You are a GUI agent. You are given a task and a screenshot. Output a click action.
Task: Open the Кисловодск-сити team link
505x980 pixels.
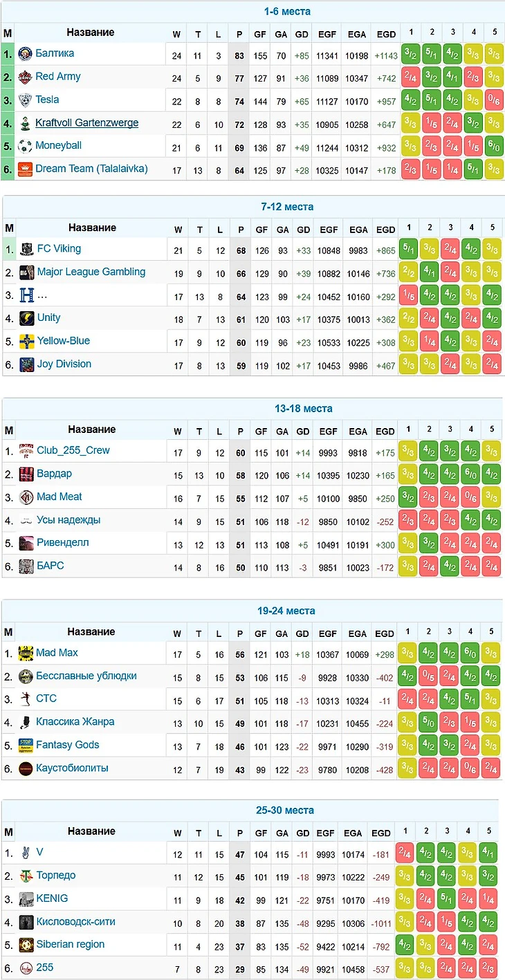76,921
